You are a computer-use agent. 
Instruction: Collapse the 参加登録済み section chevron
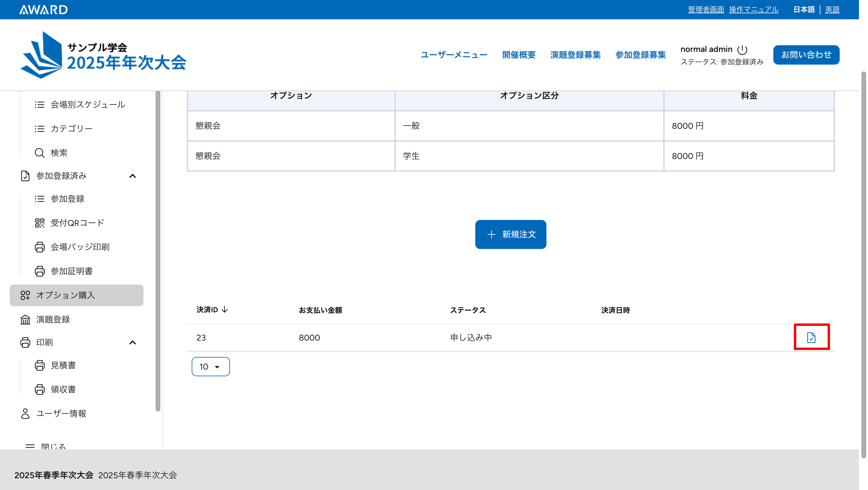132,176
